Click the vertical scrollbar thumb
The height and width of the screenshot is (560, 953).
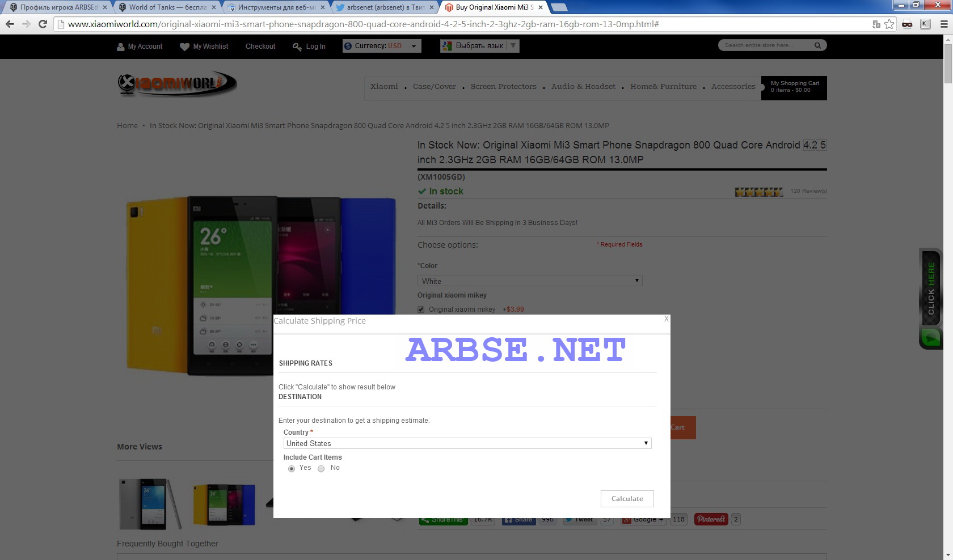948,63
